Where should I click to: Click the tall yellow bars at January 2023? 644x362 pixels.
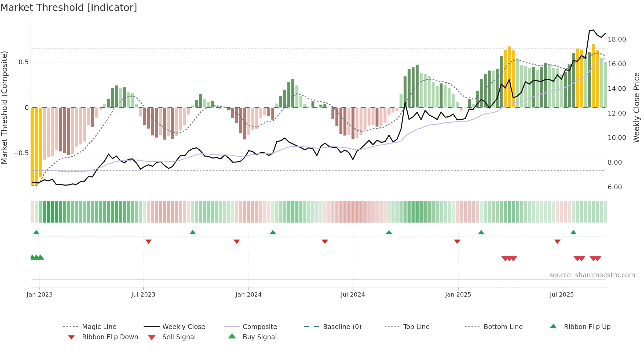coord(36,146)
